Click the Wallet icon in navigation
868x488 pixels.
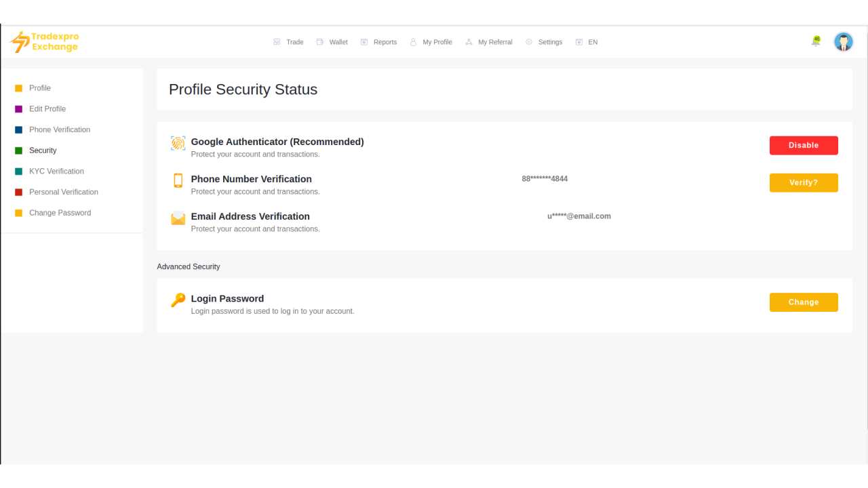click(320, 42)
